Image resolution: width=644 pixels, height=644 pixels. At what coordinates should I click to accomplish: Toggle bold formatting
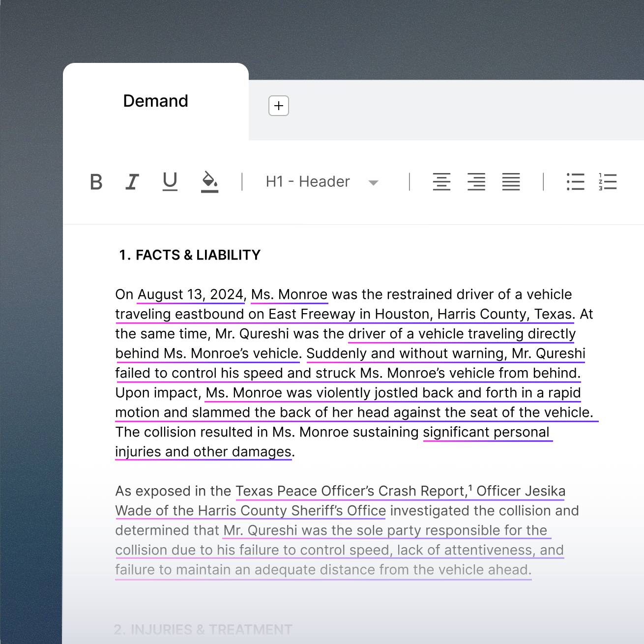(96, 182)
